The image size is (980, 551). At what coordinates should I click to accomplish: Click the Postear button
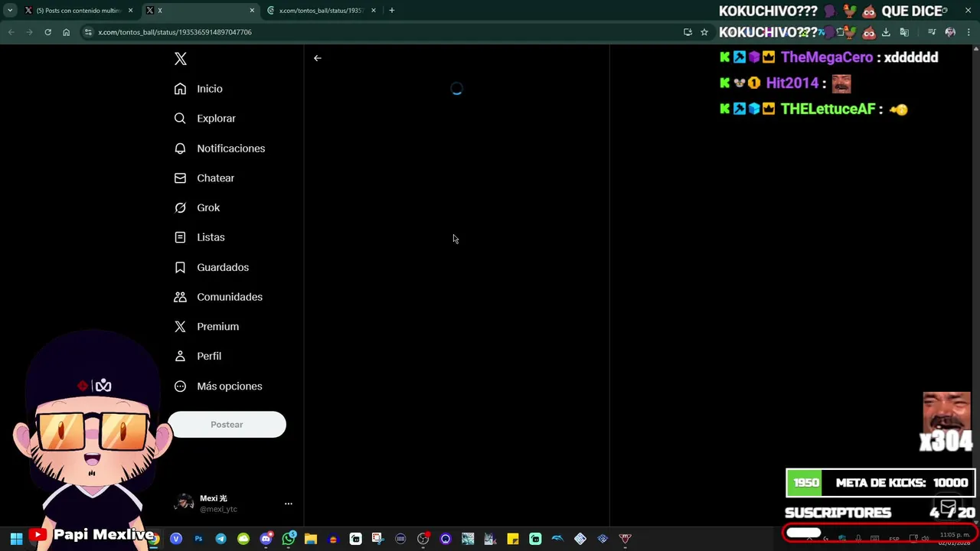(x=227, y=425)
